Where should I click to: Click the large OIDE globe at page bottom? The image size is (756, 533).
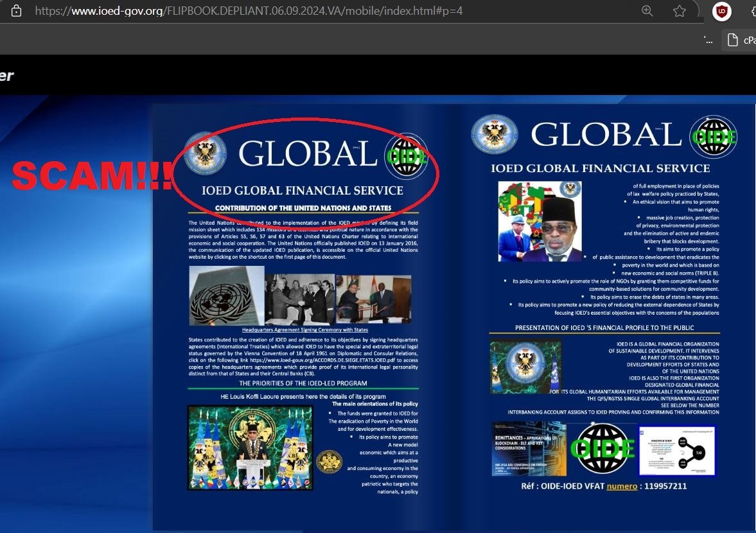[x=602, y=448]
